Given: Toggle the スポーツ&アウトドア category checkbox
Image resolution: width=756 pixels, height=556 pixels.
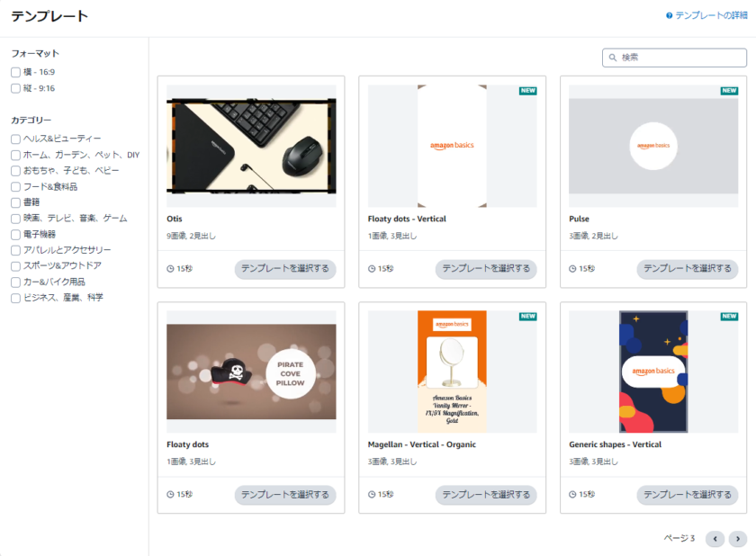Looking at the screenshot, I should (x=15, y=266).
